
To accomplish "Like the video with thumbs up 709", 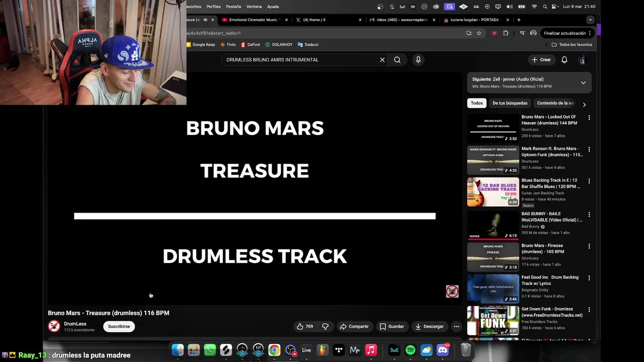I will tap(305, 326).
